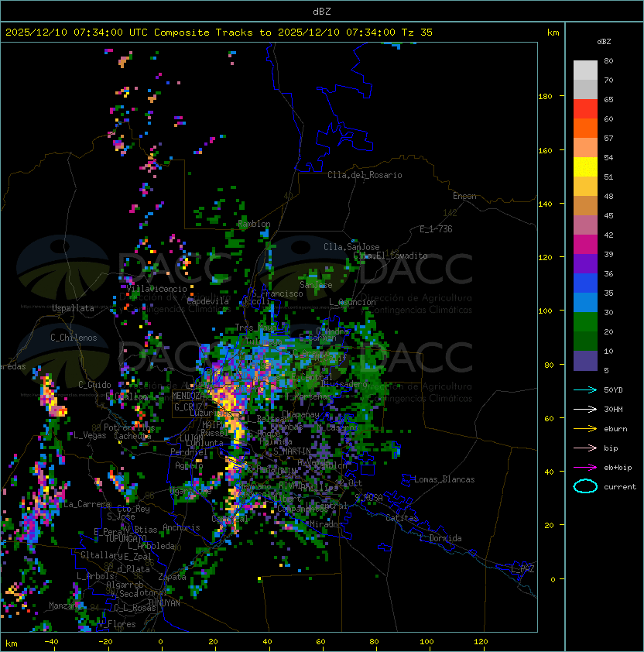644x652 pixels.
Task: Click the 50YD cyan arrow legend icon
Action: pos(585,390)
